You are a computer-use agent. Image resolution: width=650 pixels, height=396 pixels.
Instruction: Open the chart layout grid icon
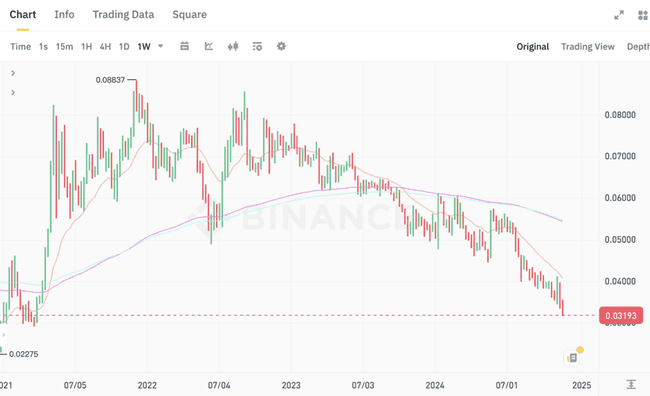pos(643,15)
